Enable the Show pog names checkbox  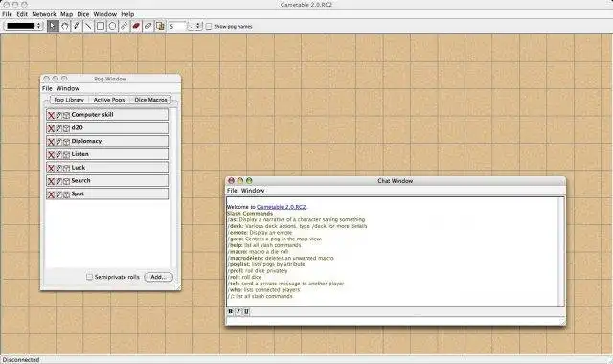209,26
